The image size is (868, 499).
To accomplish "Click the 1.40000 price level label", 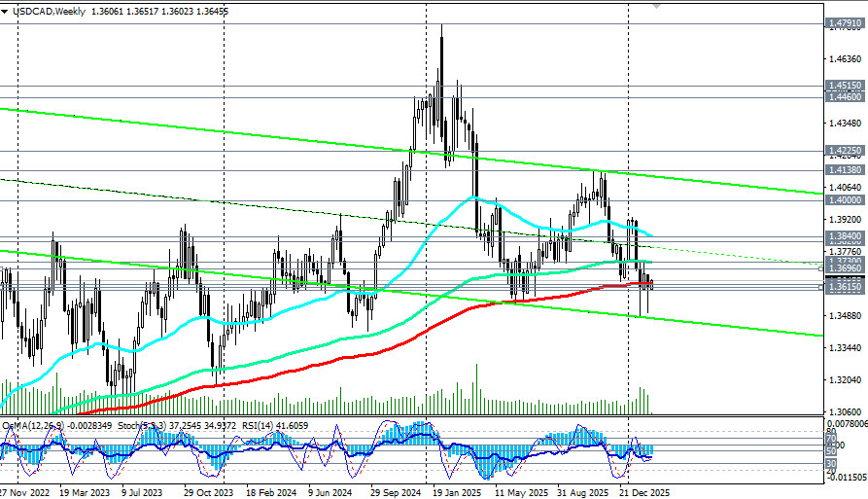I will click(x=844, y=200).
